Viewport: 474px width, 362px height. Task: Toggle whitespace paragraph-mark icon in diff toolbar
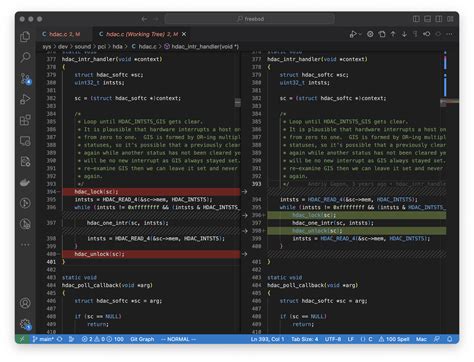coord(415,34)
